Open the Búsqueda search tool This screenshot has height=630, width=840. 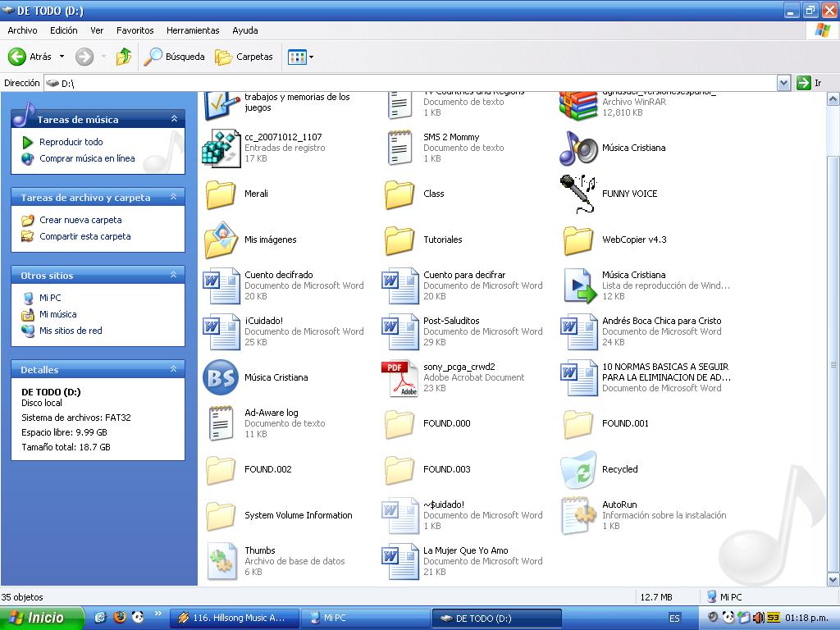[176, 57]
